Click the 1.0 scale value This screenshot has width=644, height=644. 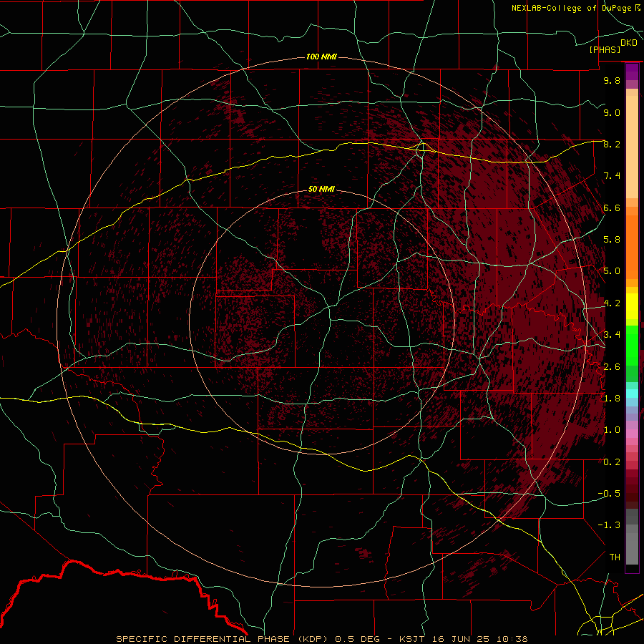(612, 431)
